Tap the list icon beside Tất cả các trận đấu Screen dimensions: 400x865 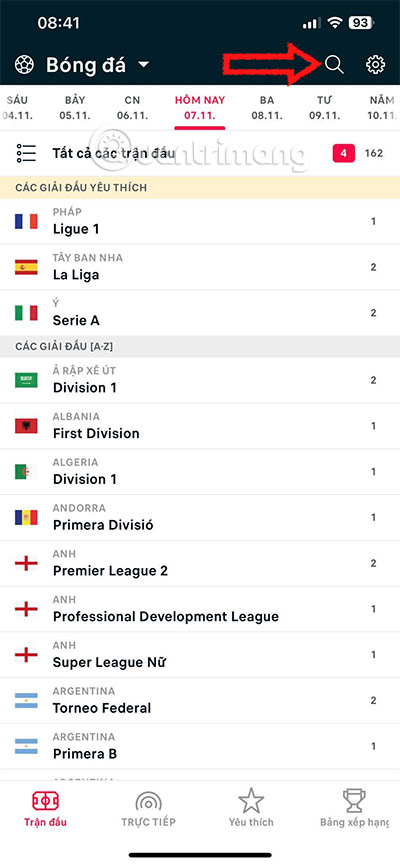(x=26, y=153)
